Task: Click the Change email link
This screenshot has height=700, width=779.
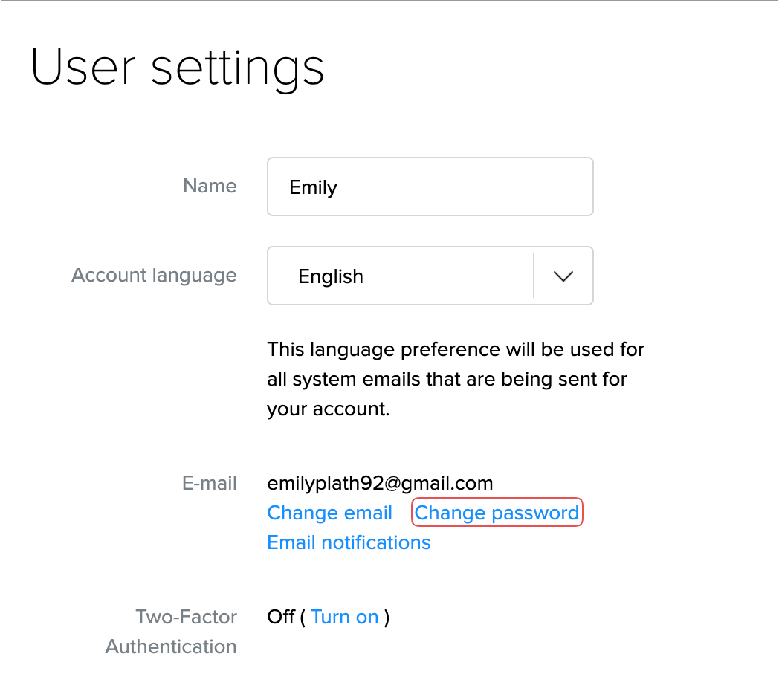Action: [x=329, y=513]
